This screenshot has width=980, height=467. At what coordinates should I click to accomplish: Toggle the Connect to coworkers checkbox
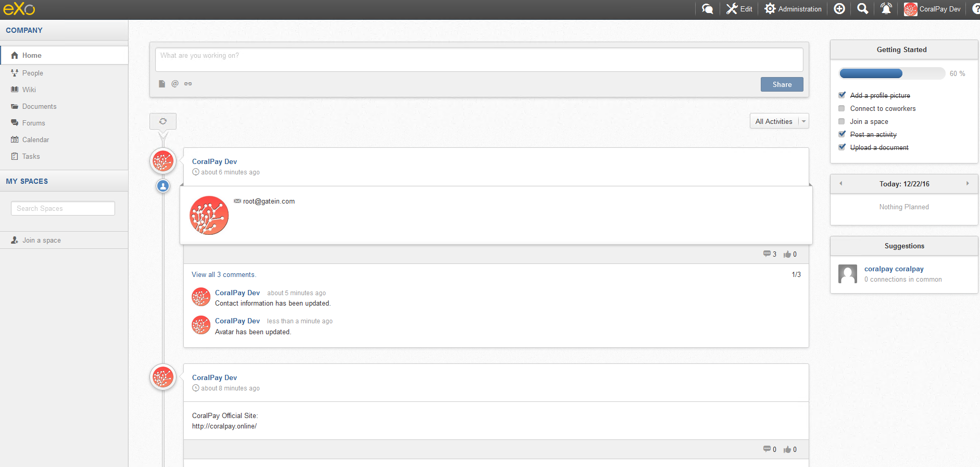pos(841,108)
